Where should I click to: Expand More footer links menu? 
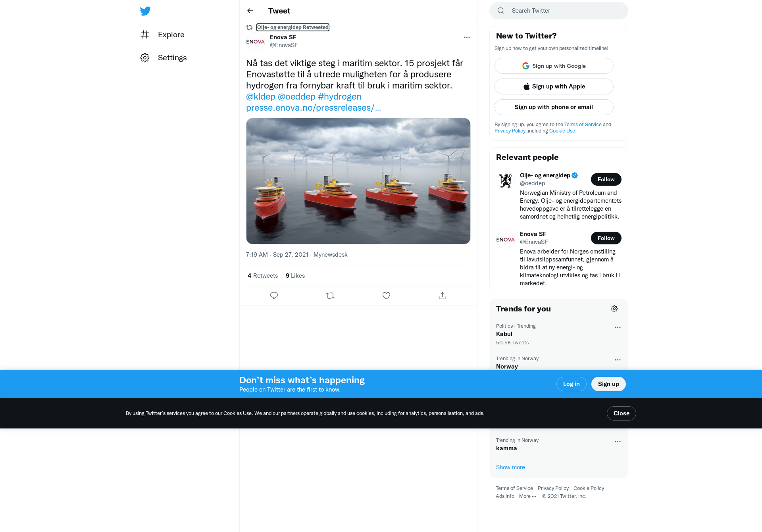527,496
